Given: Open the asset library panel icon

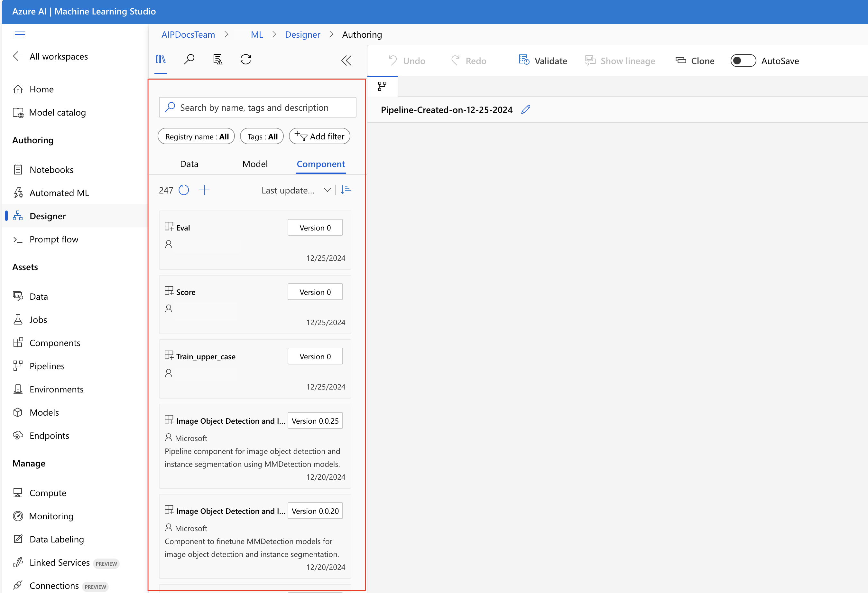Looking at the screenshot, I should (x=161, y=60).
